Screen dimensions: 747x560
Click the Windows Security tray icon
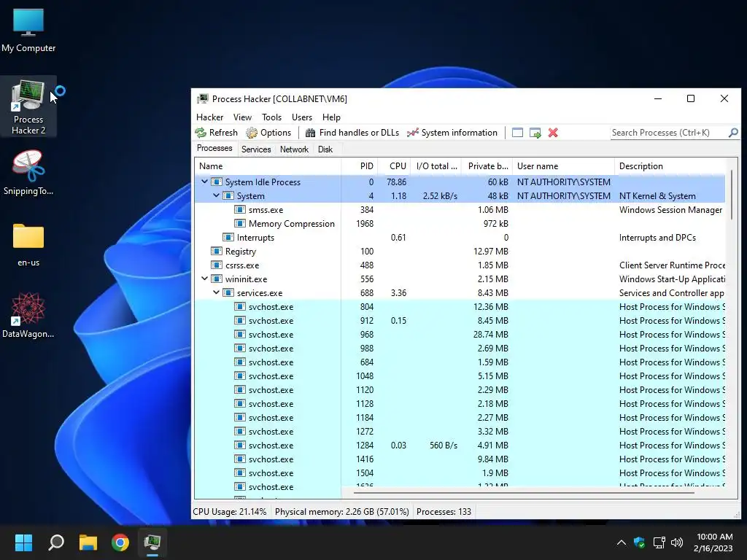tap(639, 542)
